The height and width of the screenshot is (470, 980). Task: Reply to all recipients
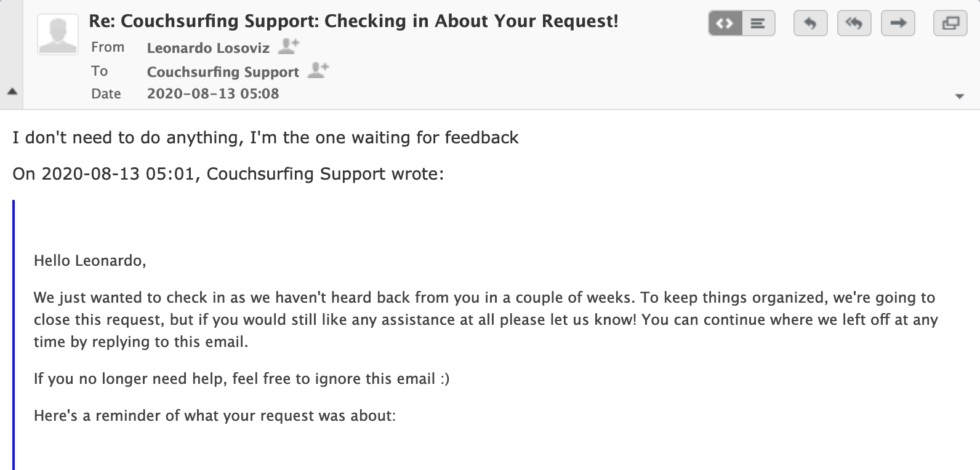pos(854,24)
